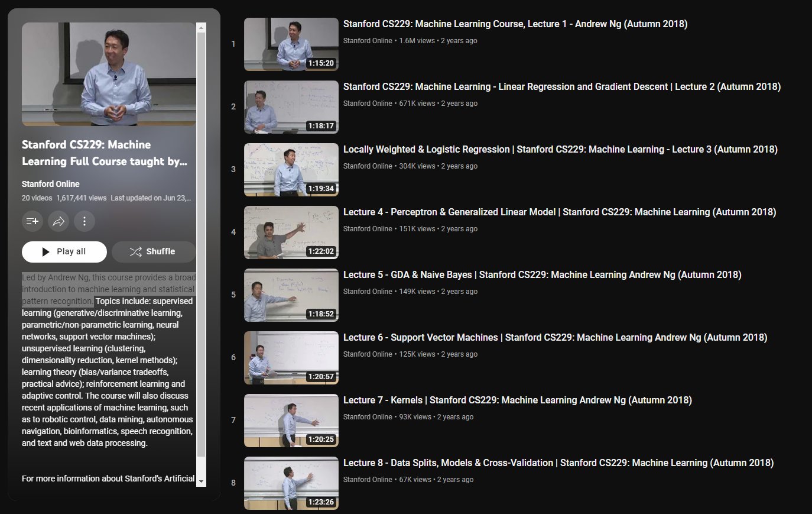Click Stanford Online under Lecture 3 video

368,166
